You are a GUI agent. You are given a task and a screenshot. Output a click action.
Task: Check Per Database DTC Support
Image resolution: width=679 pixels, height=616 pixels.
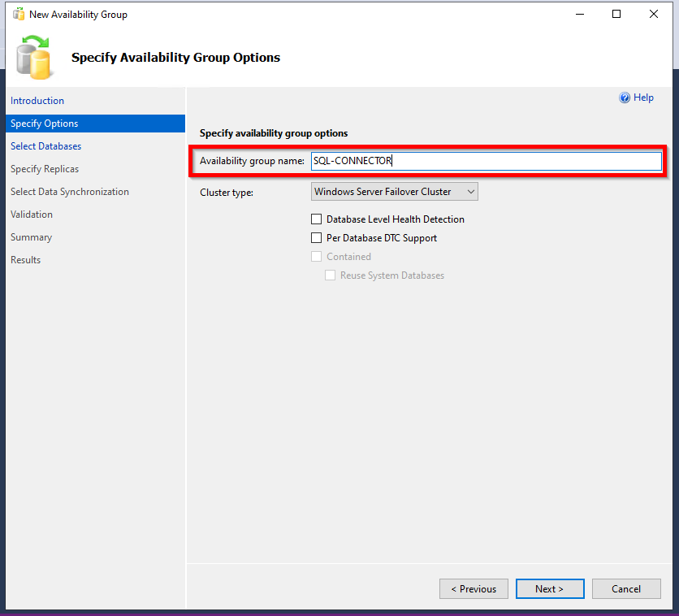317,238
